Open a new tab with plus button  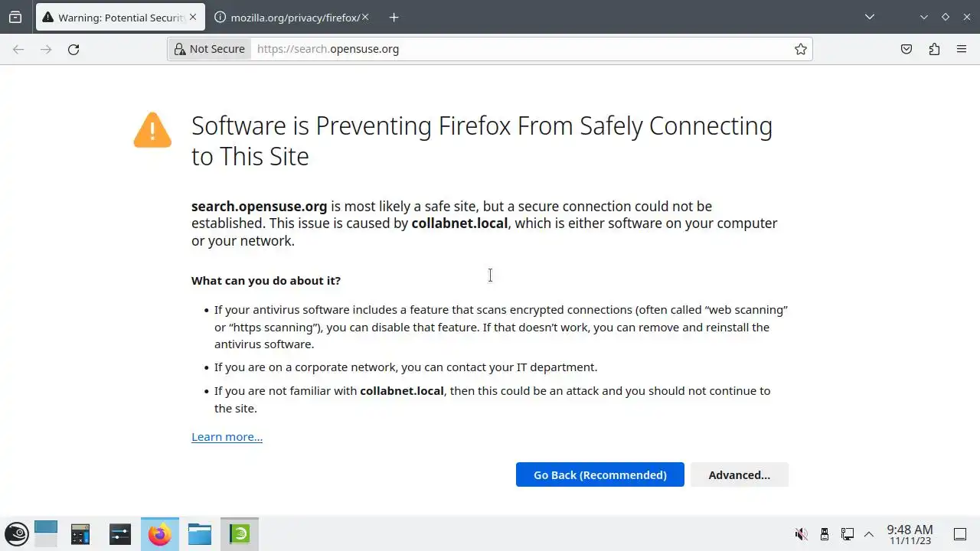click(x=394, y=17)
